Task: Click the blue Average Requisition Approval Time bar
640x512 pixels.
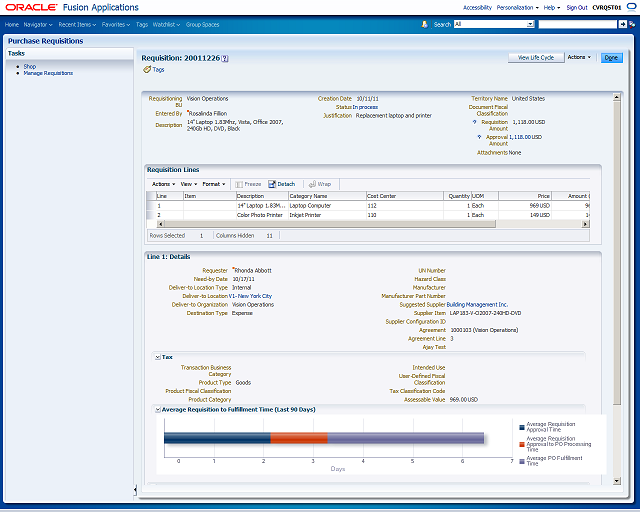Action: [x=217, y=438]
